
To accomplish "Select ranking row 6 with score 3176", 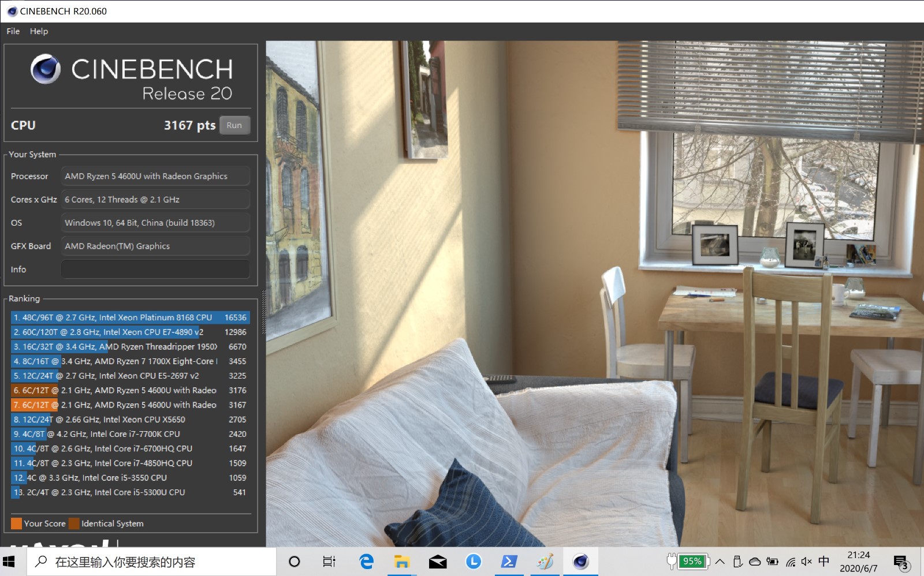I will [131, 390].
